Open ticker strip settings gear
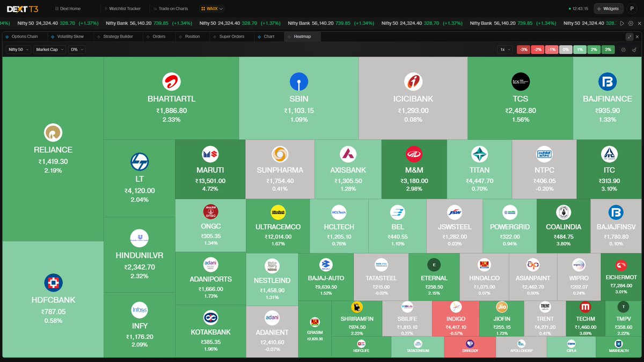The image size is (644, 362). point(630,24)
